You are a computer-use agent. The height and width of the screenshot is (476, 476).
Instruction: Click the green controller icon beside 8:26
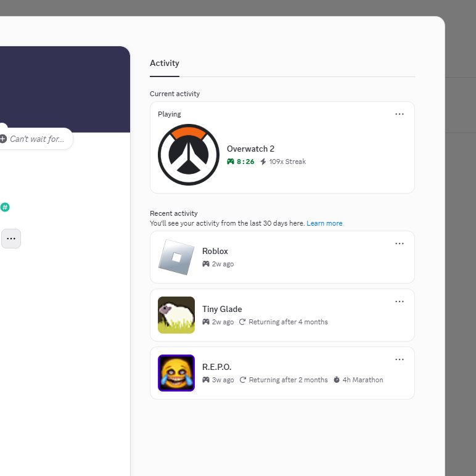pyautogui.click(x=231, y=162)
